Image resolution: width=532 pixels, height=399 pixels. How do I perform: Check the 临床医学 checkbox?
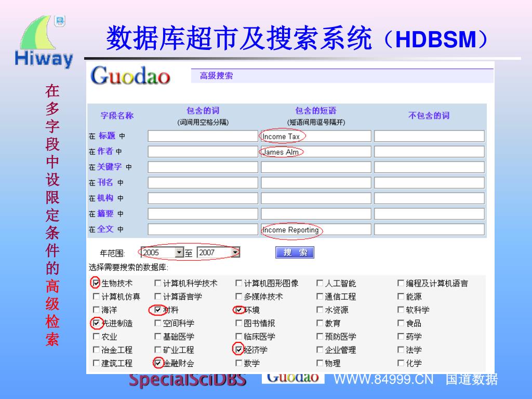(x=238, y=336)
